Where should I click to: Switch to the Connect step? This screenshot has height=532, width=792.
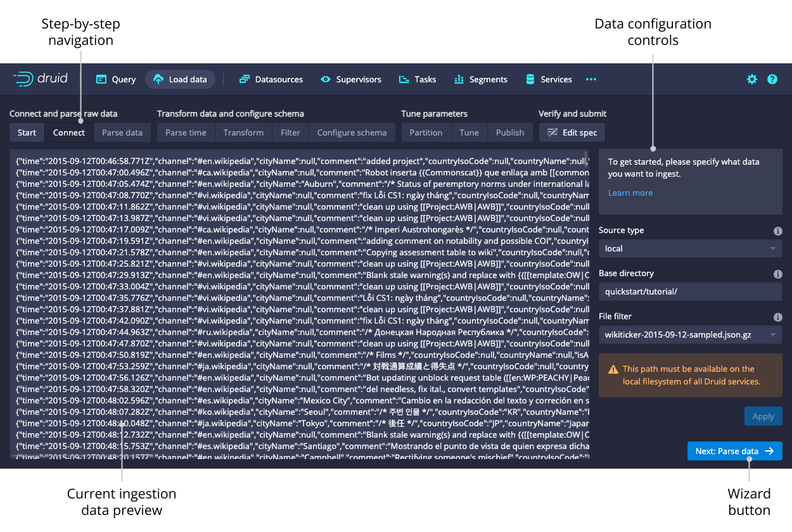coord(68,132)
